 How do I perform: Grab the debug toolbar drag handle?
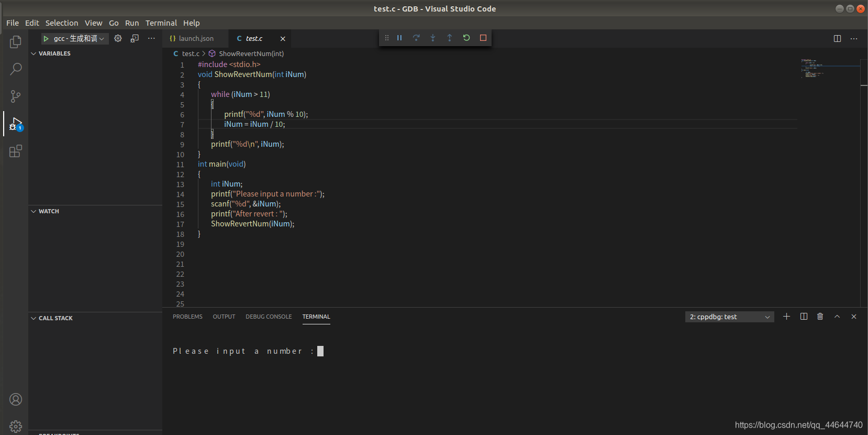(x=387, y=38)
